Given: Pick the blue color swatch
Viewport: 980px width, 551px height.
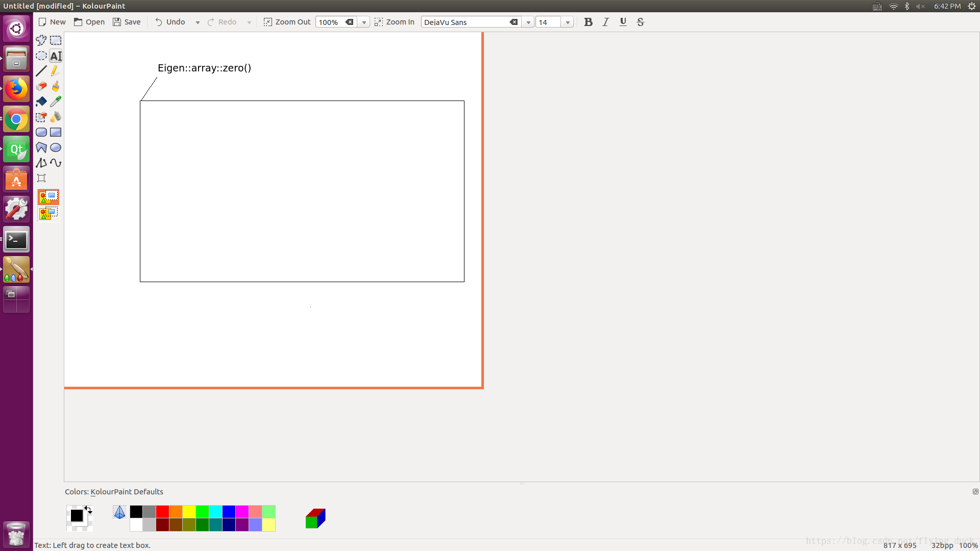Looking at the screenshot, I should (229, 512).
